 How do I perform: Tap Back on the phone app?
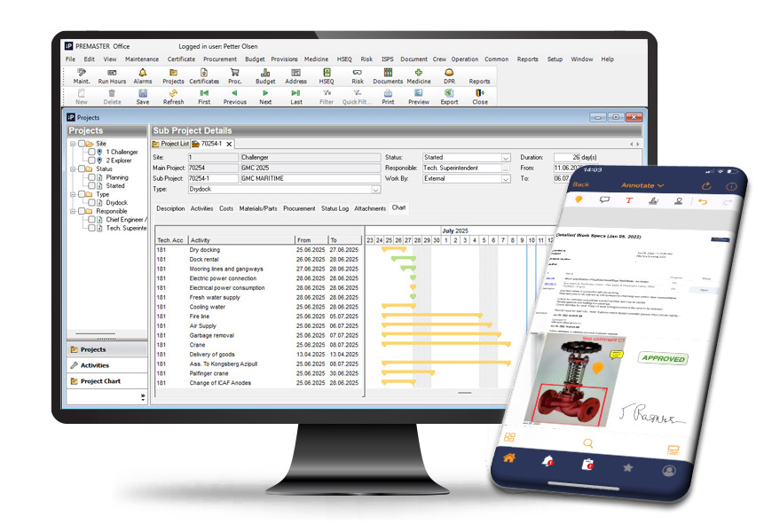[581, 184]
